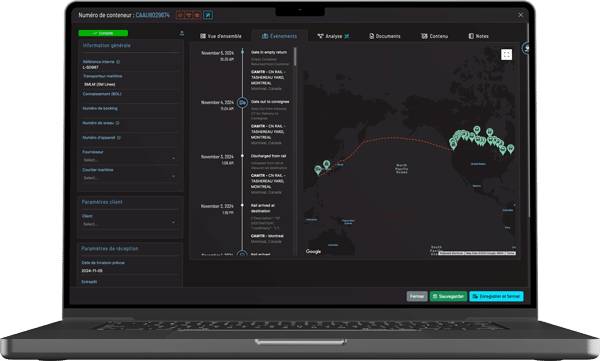Click the orange network icon in header
Image resolution: width=600 pixels, height=361 pixels.
click(189, 15)
